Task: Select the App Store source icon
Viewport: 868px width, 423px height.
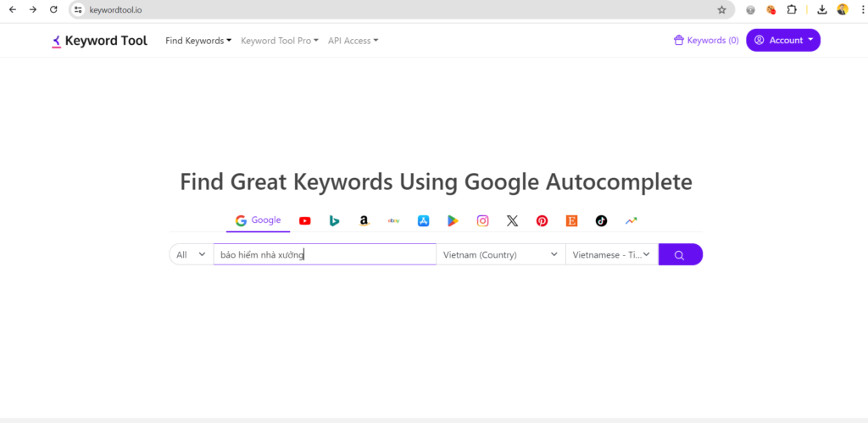Action: pyautogui.click(x=424, y=221)
